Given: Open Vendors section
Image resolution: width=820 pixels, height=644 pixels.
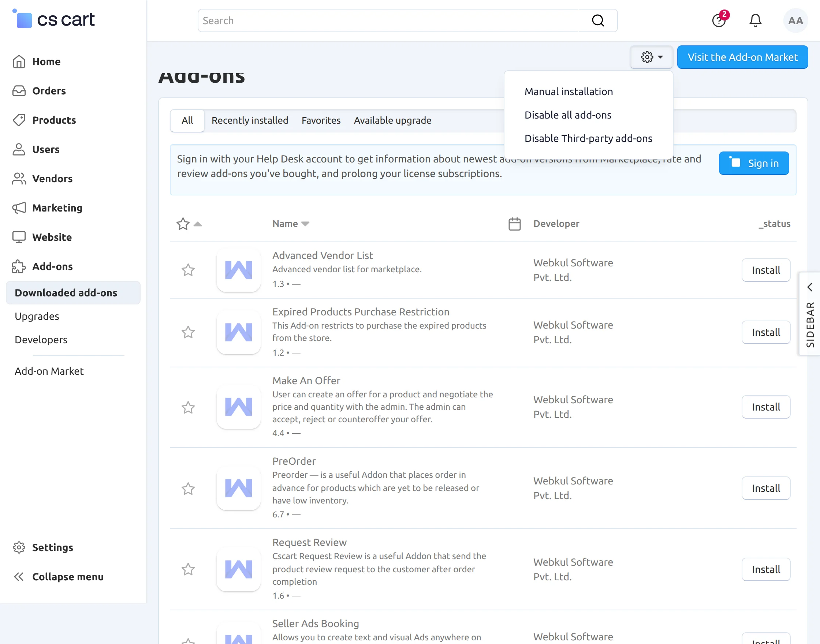Looking at the screenshot, I should (x=52, y=178).
